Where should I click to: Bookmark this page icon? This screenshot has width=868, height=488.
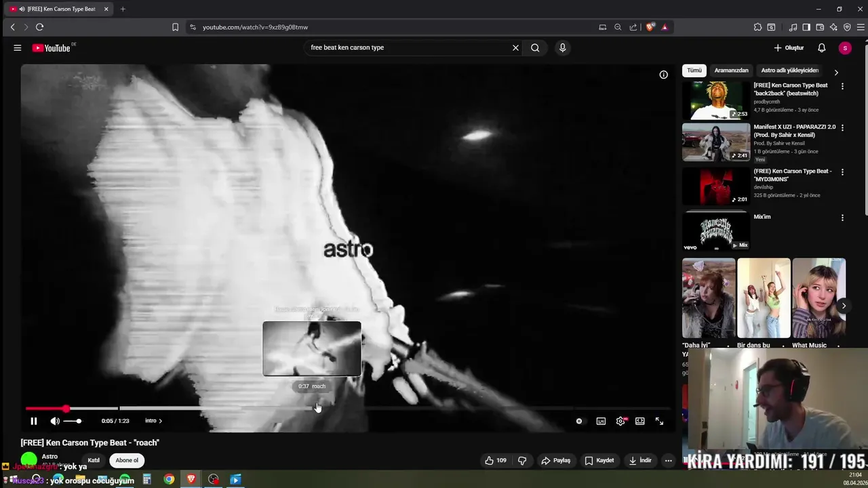pos(175,27)
